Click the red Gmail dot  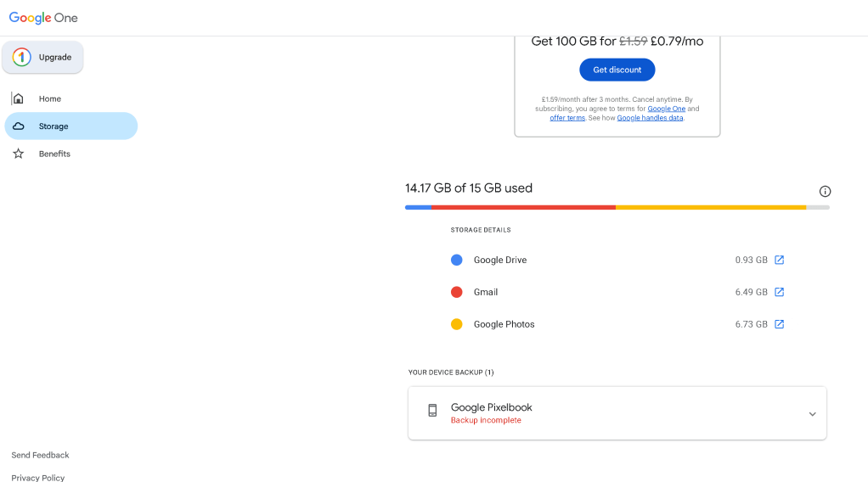[457, 292]
